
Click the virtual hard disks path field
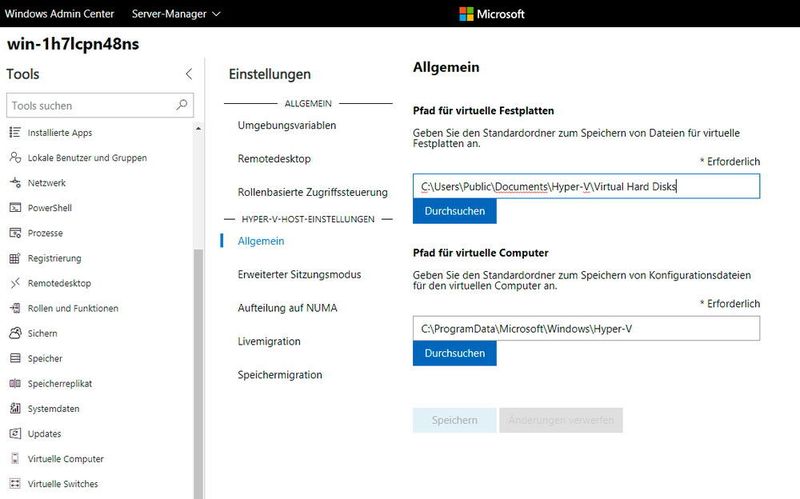point(586,186)
